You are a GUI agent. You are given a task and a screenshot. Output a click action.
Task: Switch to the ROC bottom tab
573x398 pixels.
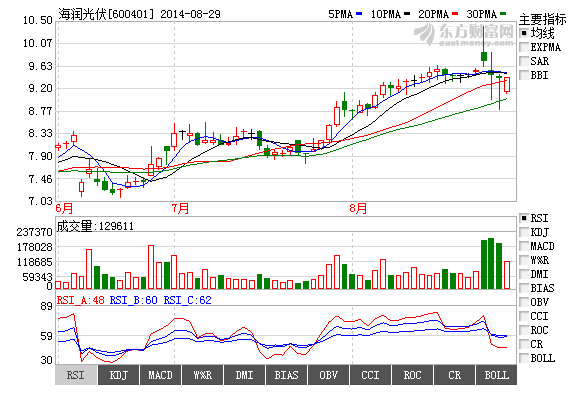[x=413, y=375]
